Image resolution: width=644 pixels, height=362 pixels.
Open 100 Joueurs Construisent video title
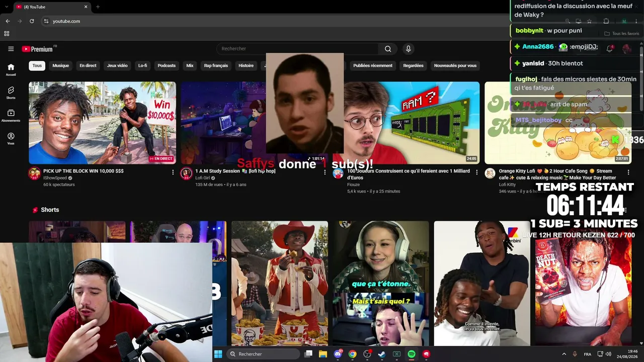[x=409, y=174]
